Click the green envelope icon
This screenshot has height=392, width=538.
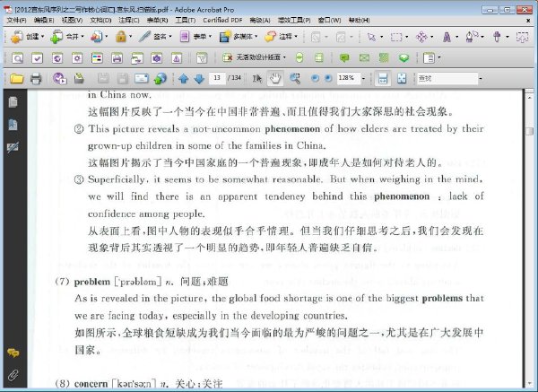click(x=364, y=57)
